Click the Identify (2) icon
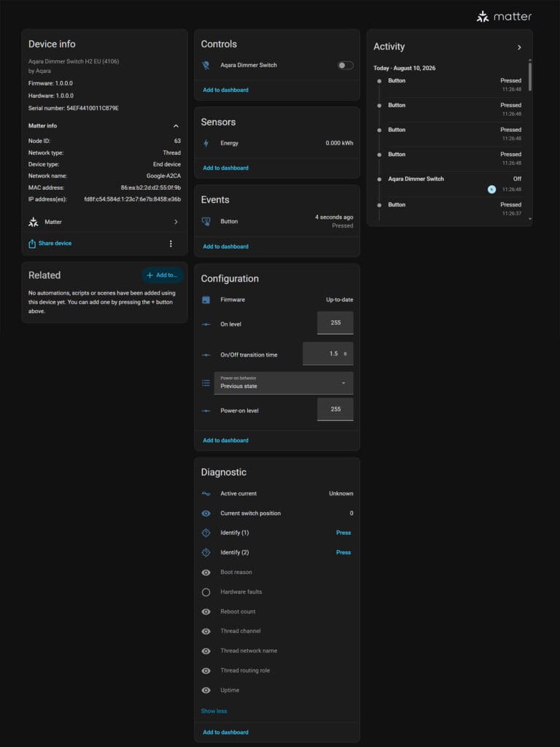The width and height of the screenshot is (560, 747). click(206, 553)
